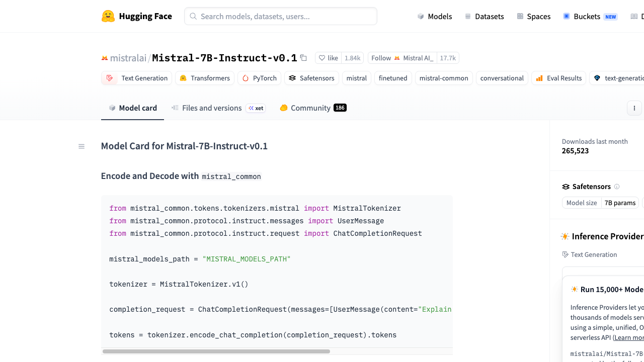Focus the search models input field
Viewport: 644px width, 362px height.
pyautogui.click(x=281, y=16)
